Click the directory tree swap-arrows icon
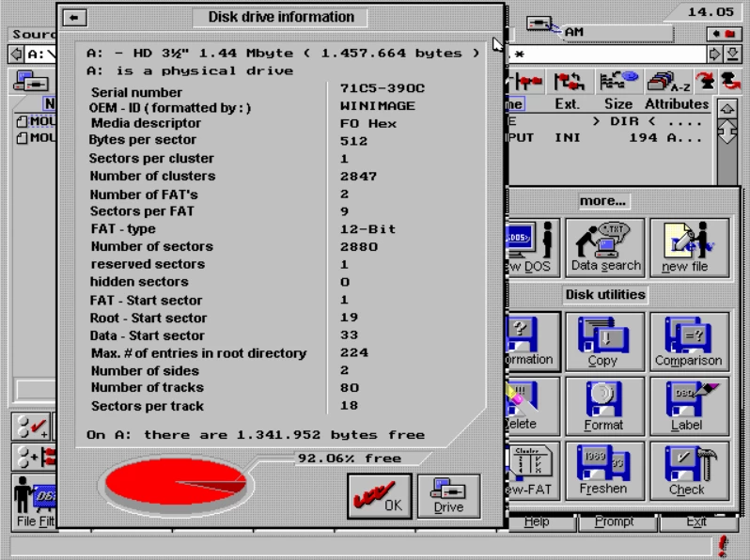The height and width of the screenshot is (560, 750). tap(570, 82)
